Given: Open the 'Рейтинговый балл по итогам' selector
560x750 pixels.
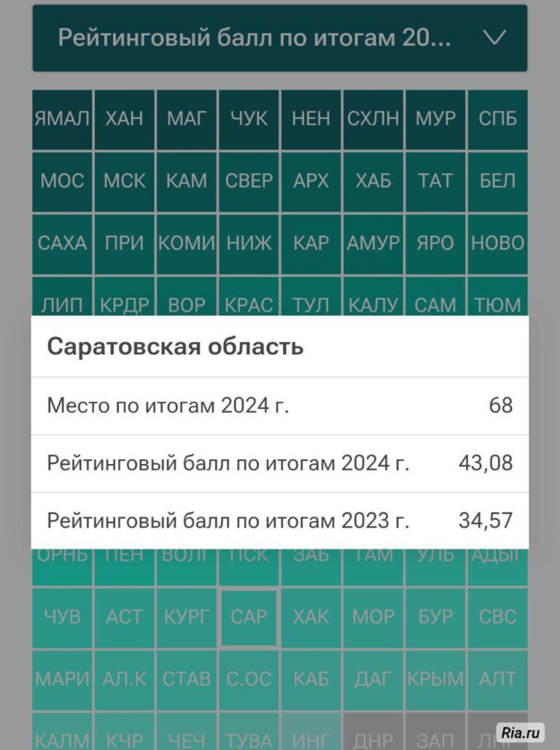Looking at the screenshot, I should [254, 38].
